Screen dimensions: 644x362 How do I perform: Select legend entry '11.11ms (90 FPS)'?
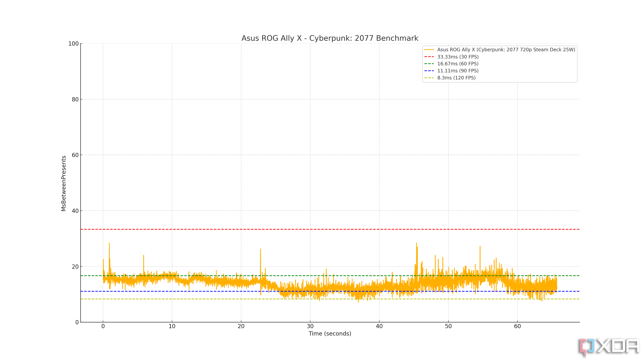coord(458,71)
